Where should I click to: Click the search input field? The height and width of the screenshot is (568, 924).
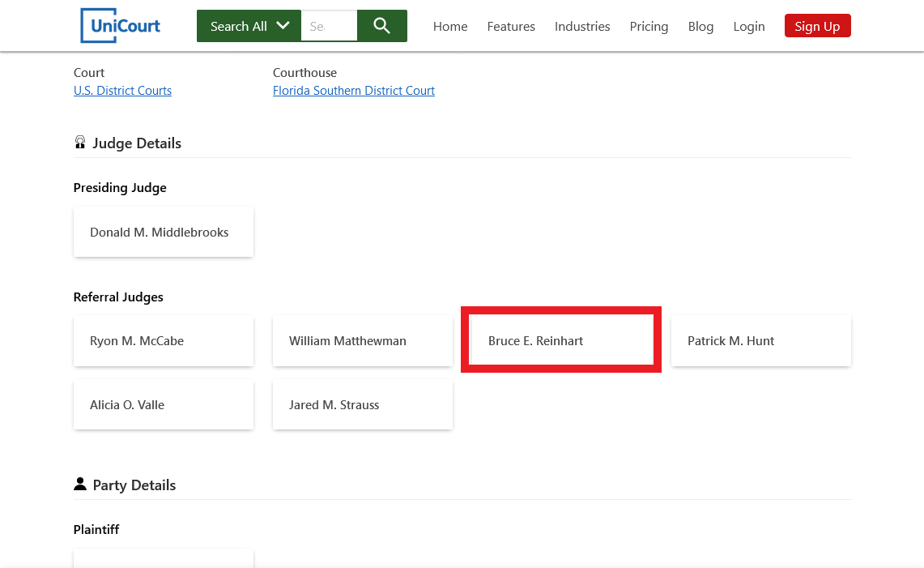pos(329,26)
